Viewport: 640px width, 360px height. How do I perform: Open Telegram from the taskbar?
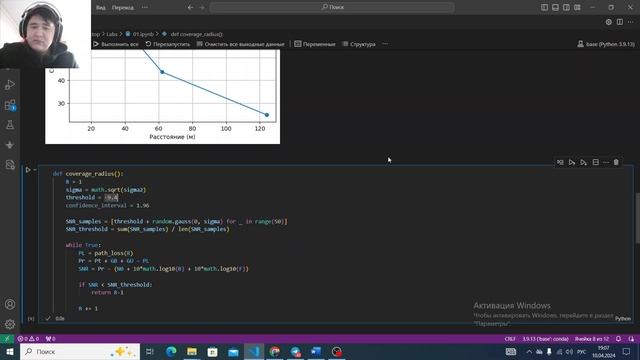pyautogui.click(x=296, y=351)
